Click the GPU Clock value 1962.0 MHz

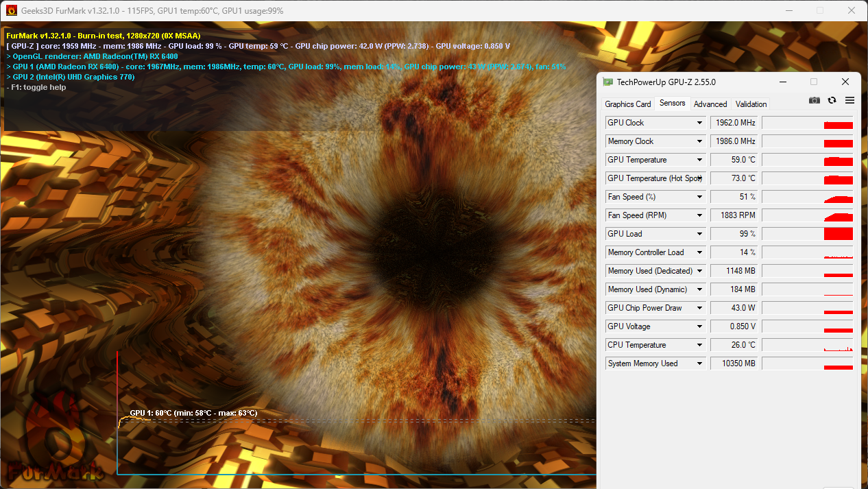coord(734,123)
